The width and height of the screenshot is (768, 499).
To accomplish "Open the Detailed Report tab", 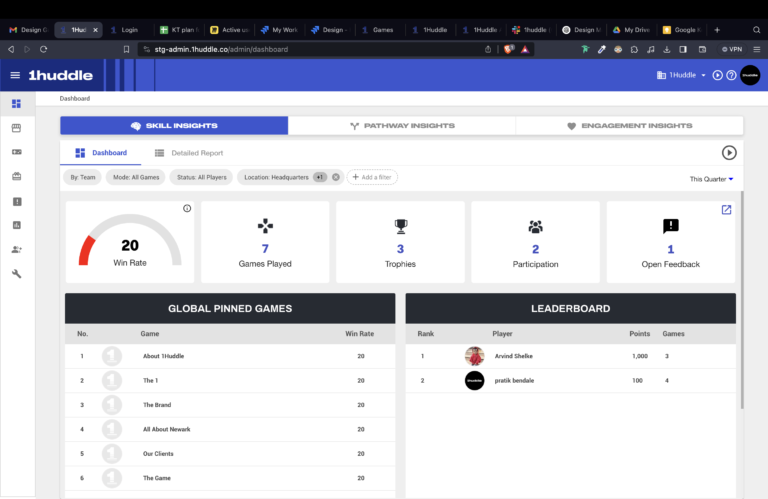I will pos(190,153).
